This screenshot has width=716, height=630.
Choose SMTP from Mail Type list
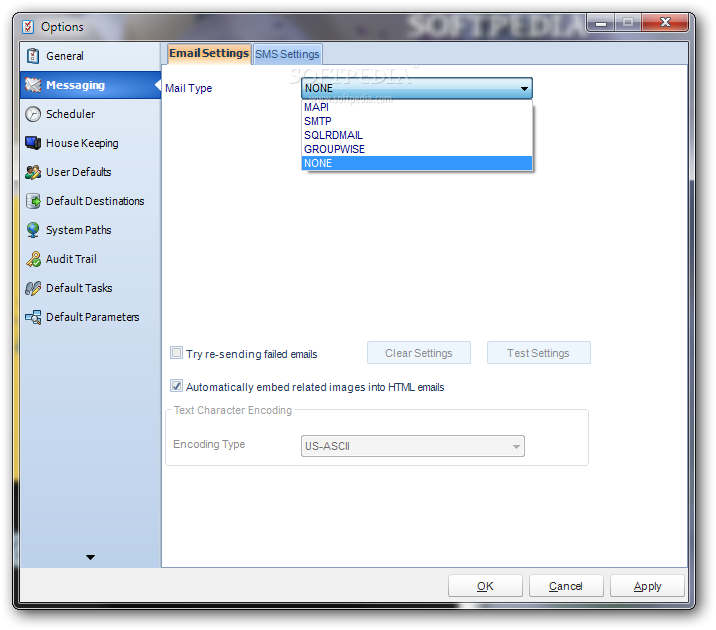(x=416, y=121)
